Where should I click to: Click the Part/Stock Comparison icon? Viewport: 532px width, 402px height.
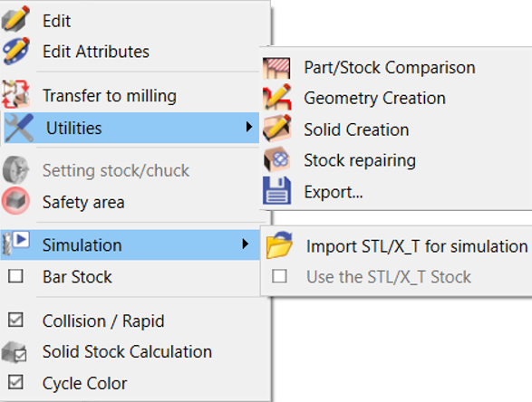click(276, 68)
